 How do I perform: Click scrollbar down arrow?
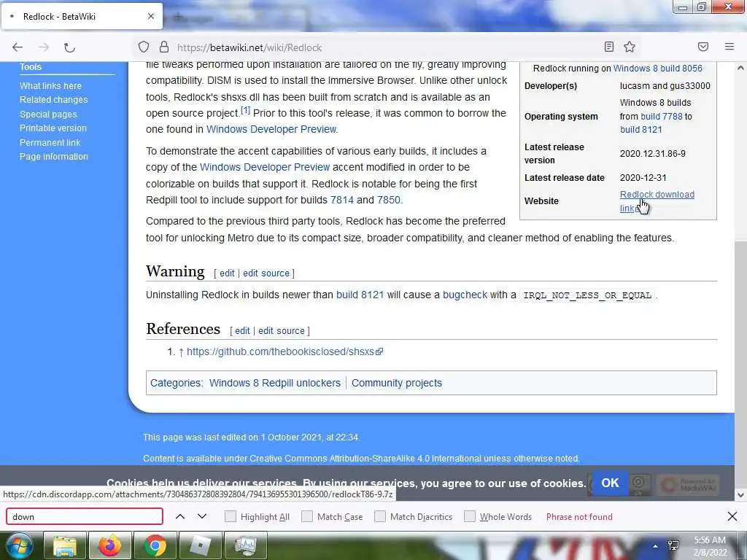pyautogui.click(x=740, y=495)
